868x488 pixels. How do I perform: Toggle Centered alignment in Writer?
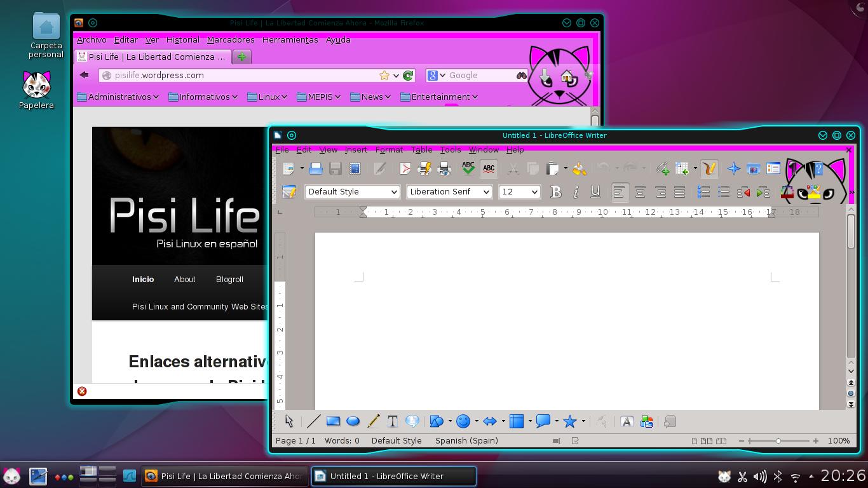640,192
